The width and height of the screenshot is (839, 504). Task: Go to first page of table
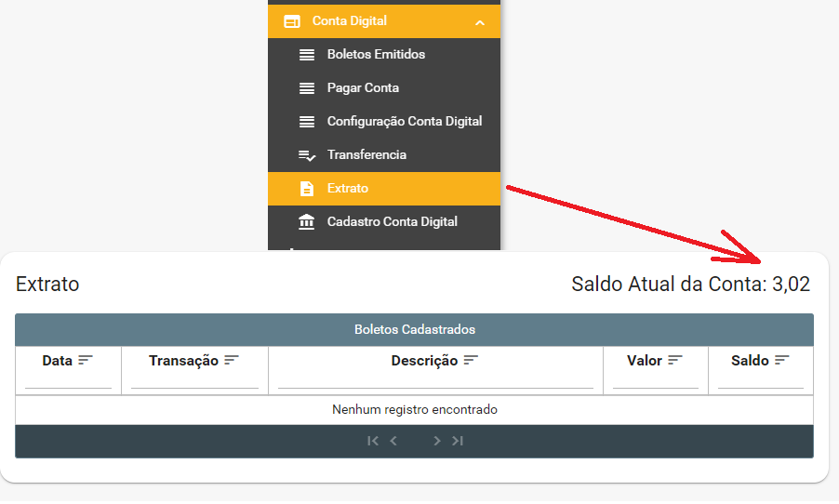coord(373,441)
